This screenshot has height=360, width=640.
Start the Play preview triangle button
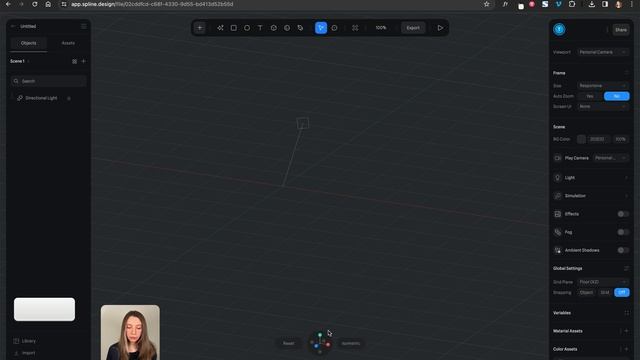tap(440, 28)
